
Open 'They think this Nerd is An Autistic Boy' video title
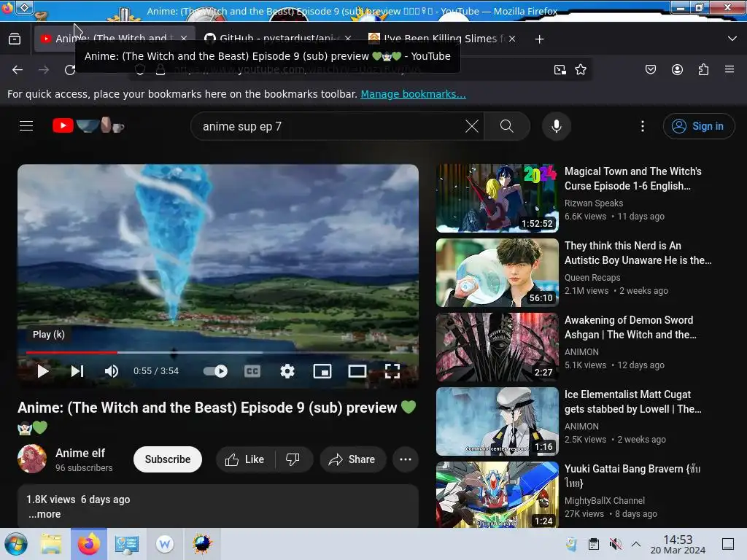click(x=638, y=253)
